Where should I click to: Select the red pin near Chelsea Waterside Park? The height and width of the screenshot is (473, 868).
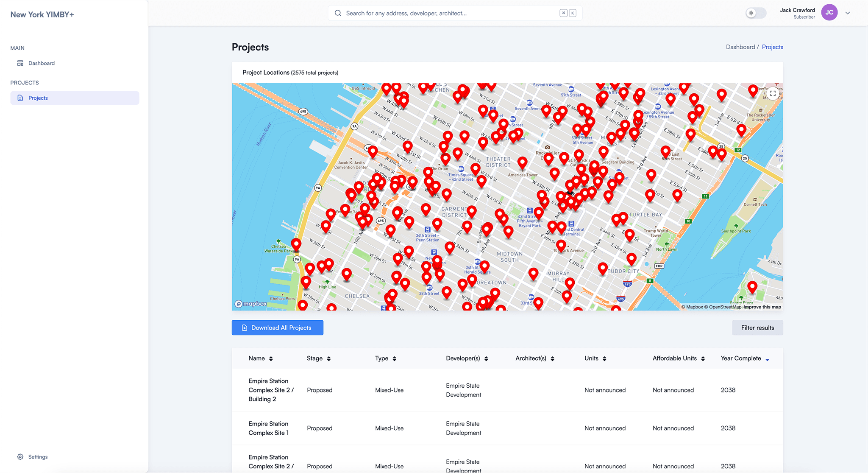coord(296,244)
